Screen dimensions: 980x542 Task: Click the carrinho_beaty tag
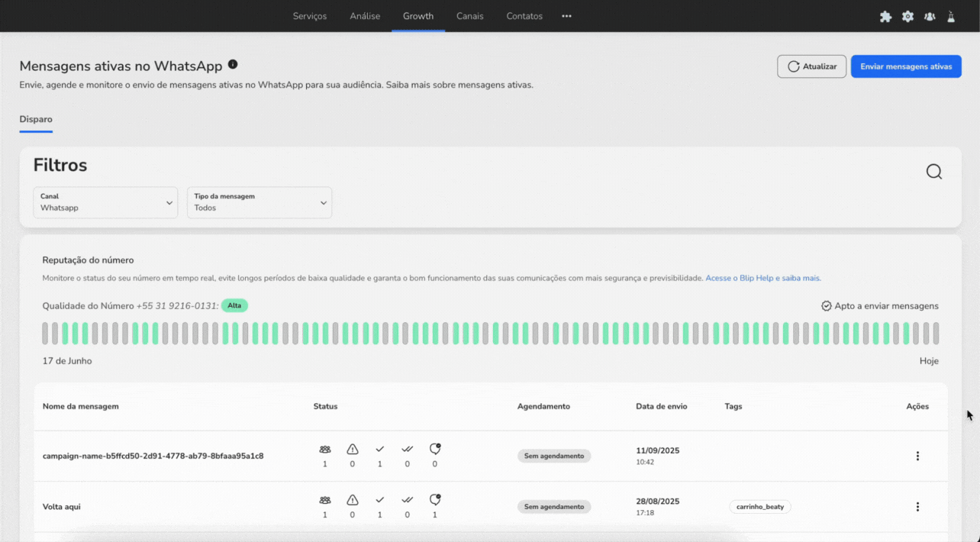pyautogui.click(x=759, y=507)
